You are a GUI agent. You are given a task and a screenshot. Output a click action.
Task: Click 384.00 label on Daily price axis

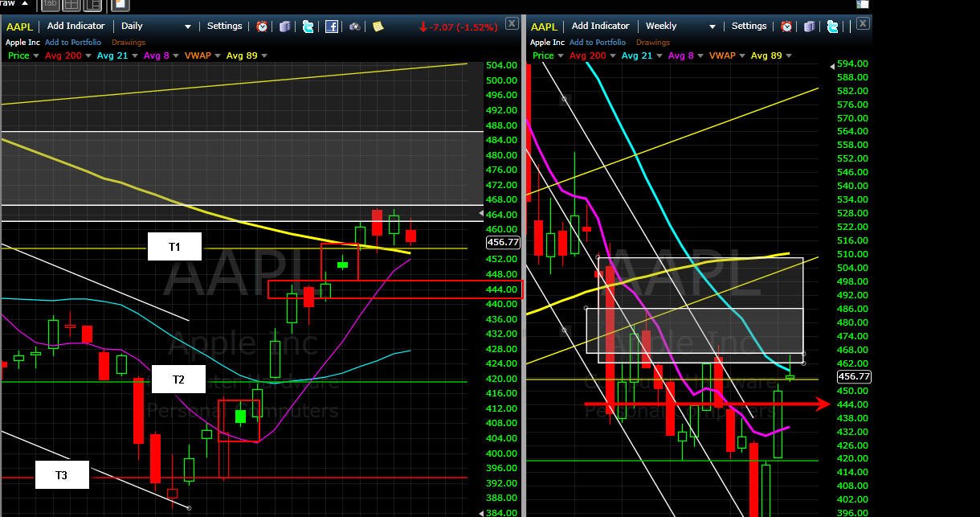[501, 513]
